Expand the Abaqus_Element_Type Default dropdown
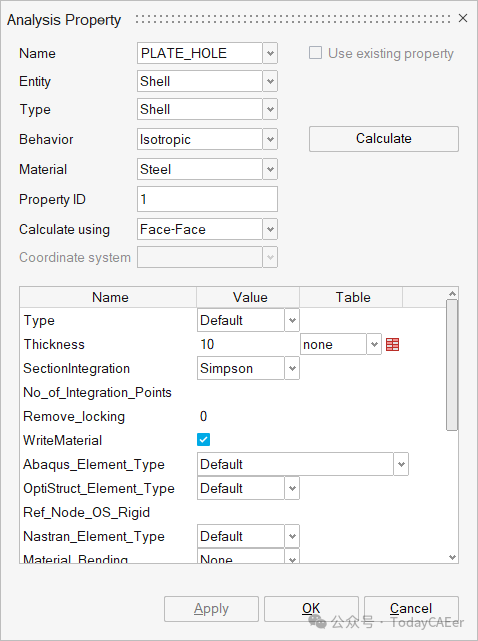478x641 pixels. [401, 464]
